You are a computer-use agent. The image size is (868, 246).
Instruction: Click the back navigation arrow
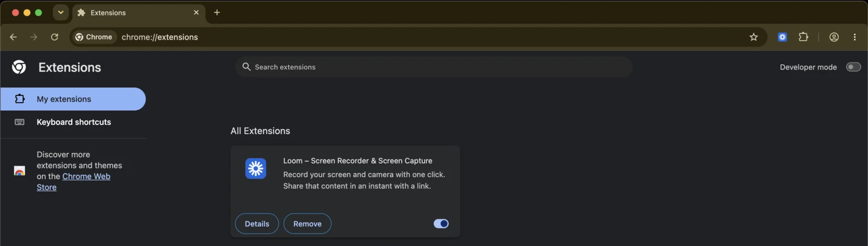pos(14,37)
